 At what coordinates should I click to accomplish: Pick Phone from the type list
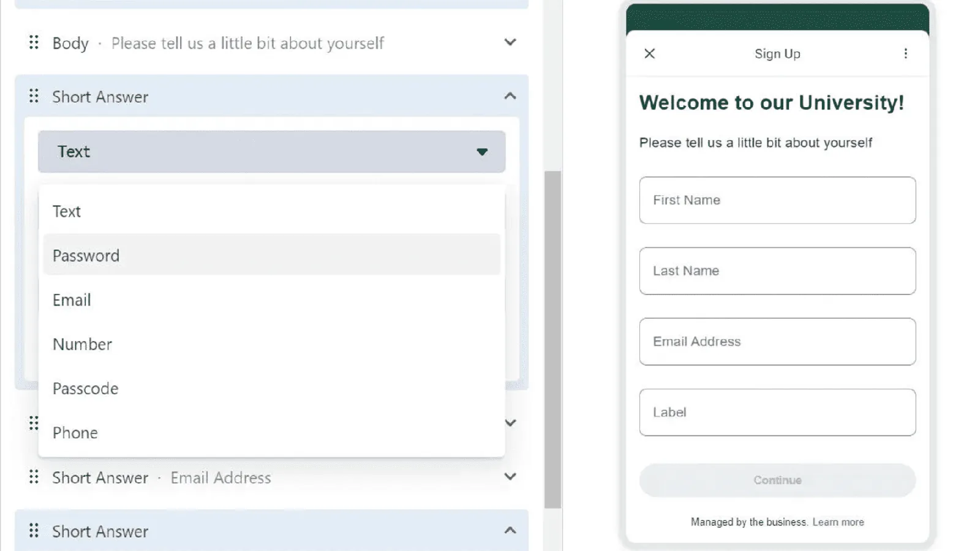272,432
